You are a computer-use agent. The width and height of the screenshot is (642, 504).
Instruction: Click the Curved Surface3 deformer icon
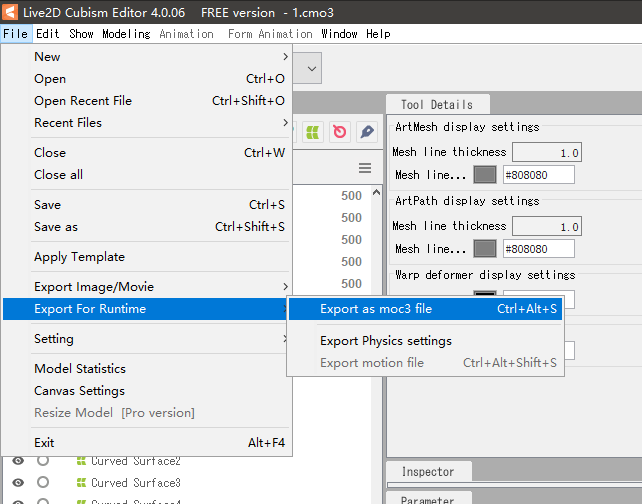[x=81, y=483]
